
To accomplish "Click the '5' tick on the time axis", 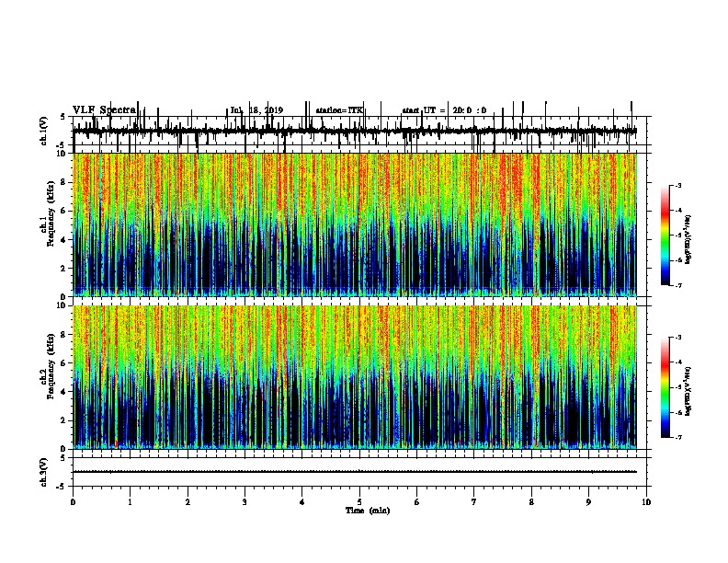I will point(359,502).
